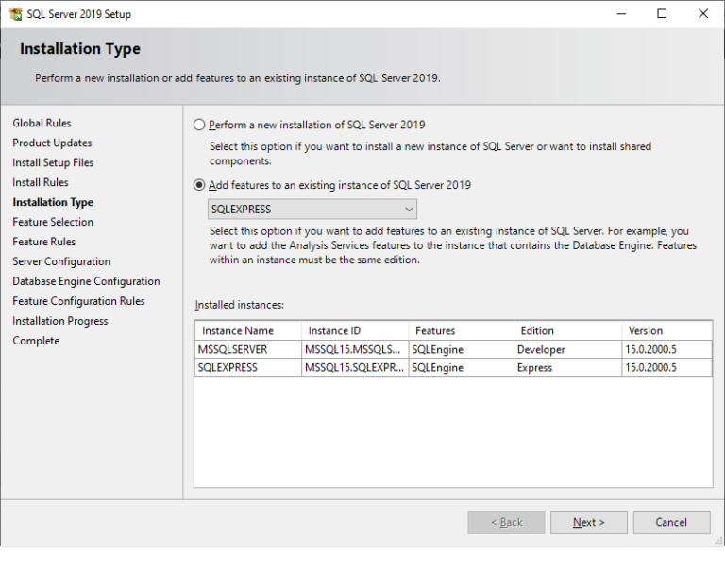The width and height of the screenshot is (725, 588).
Task: Select 'Add features to an existing instance' option
Action: (199, 185)
